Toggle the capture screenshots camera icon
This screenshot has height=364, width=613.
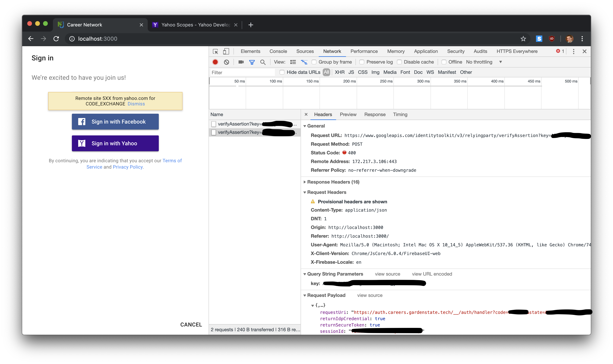[x=241, y=62]
